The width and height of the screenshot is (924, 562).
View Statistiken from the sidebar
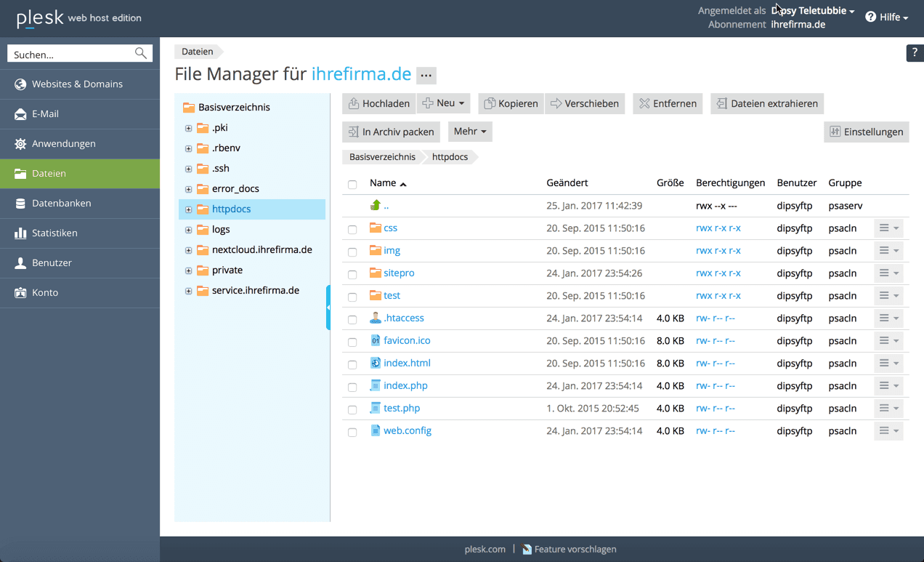tap(57, 233)
